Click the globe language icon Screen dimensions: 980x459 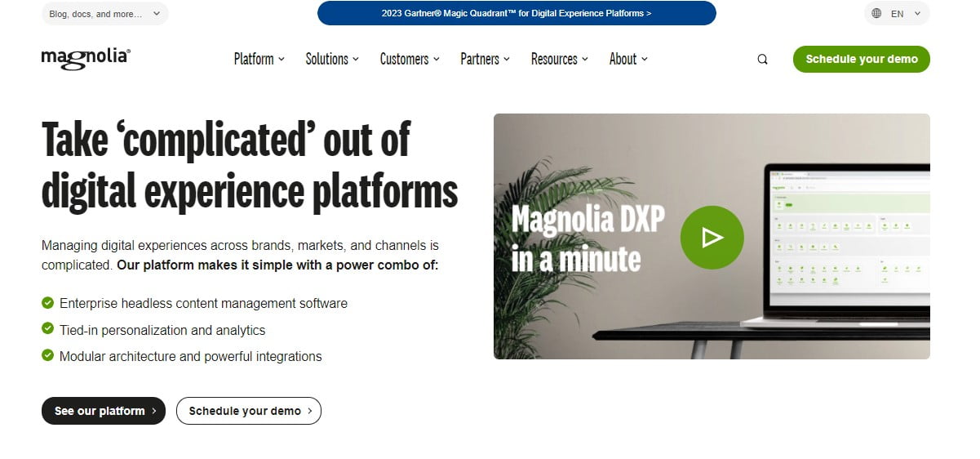click(x=876, y=14)
